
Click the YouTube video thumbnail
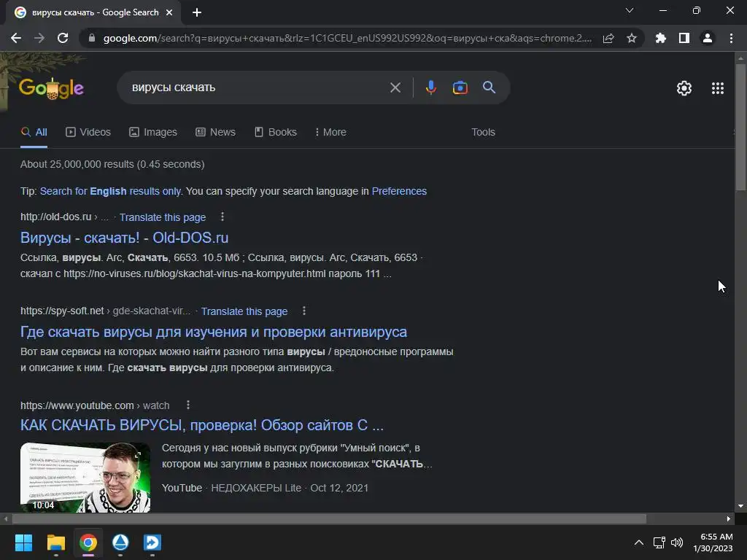(x=85, y=478)
